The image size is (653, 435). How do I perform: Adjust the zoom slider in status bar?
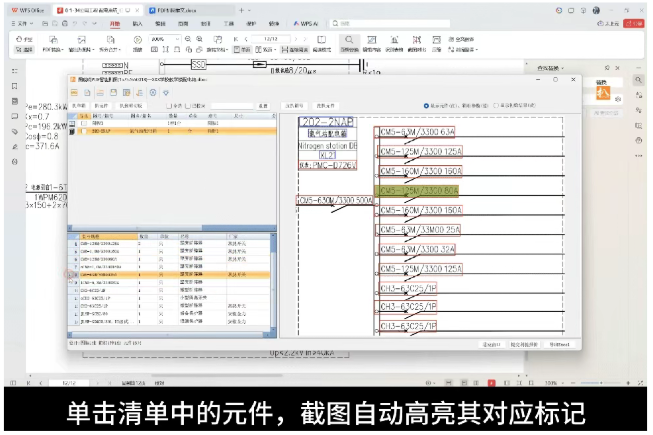coord(601,383)
